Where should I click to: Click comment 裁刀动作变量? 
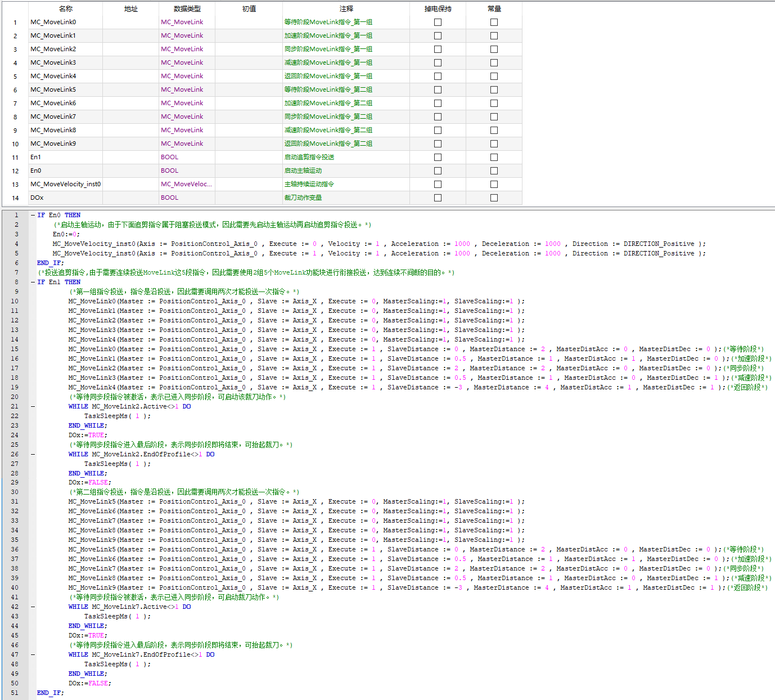pos(303,198)
